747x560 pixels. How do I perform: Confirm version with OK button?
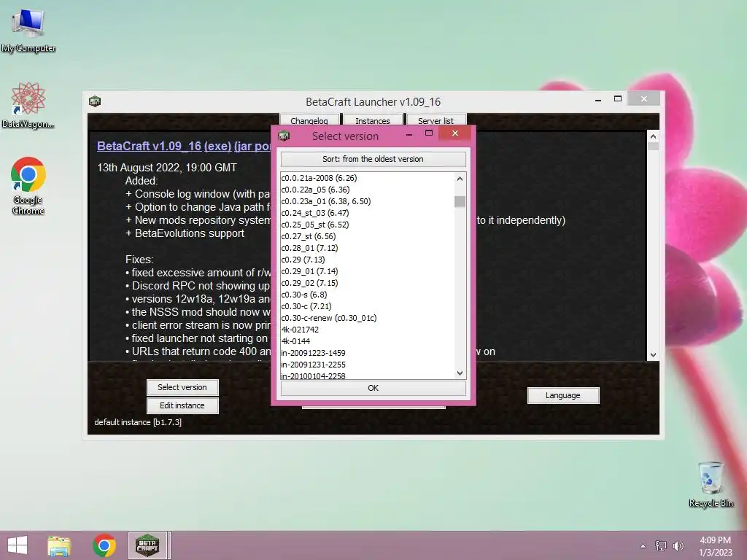point(373,388)
